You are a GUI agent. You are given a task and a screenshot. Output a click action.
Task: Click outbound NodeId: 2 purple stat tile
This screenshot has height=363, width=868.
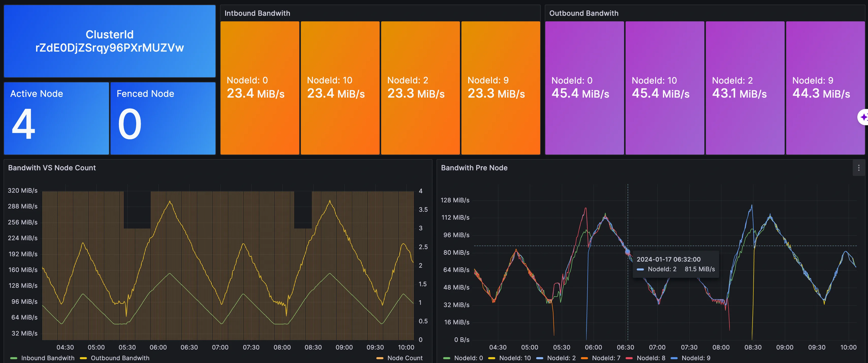click(745, 88)
